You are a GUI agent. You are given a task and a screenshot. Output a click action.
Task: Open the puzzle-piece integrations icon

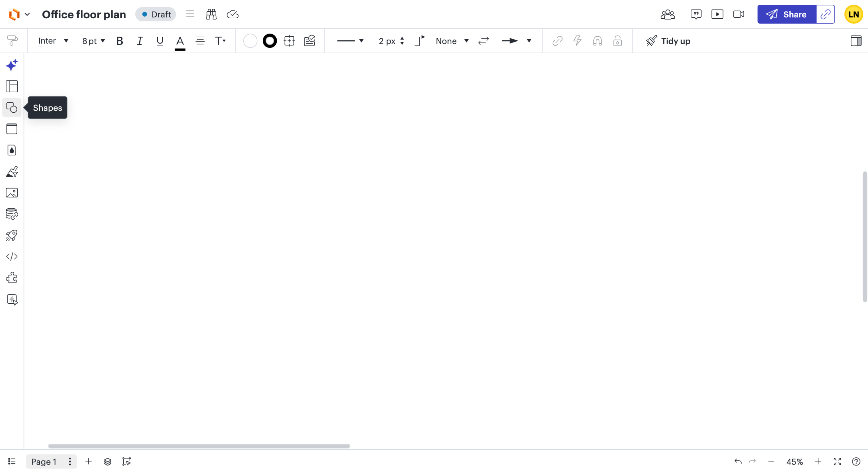click(x=12, y=278)
